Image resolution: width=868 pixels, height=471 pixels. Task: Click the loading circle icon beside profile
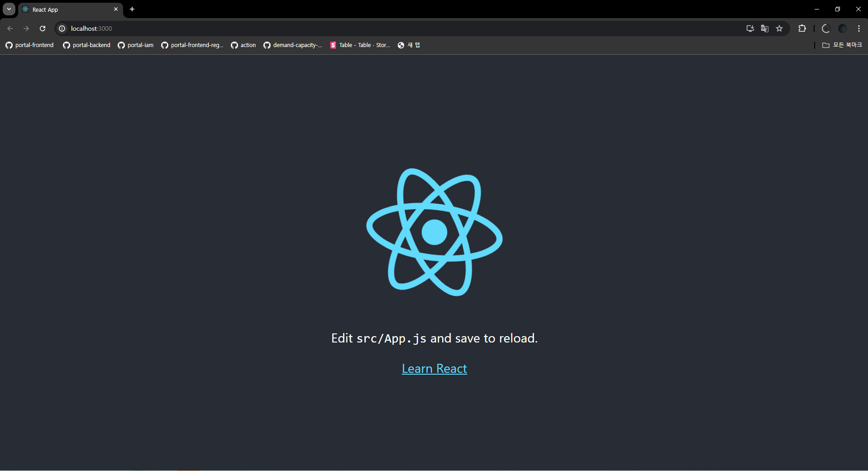click(826, 29)
